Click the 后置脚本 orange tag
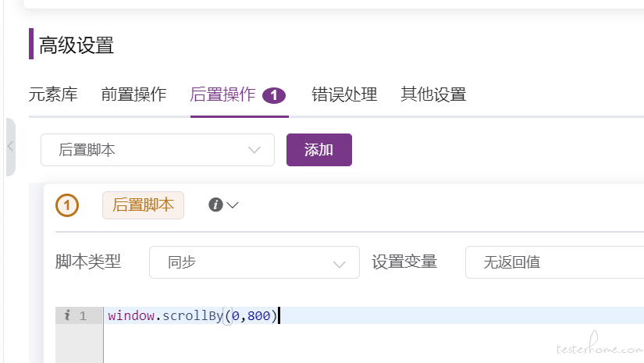 tap(143, 205)
